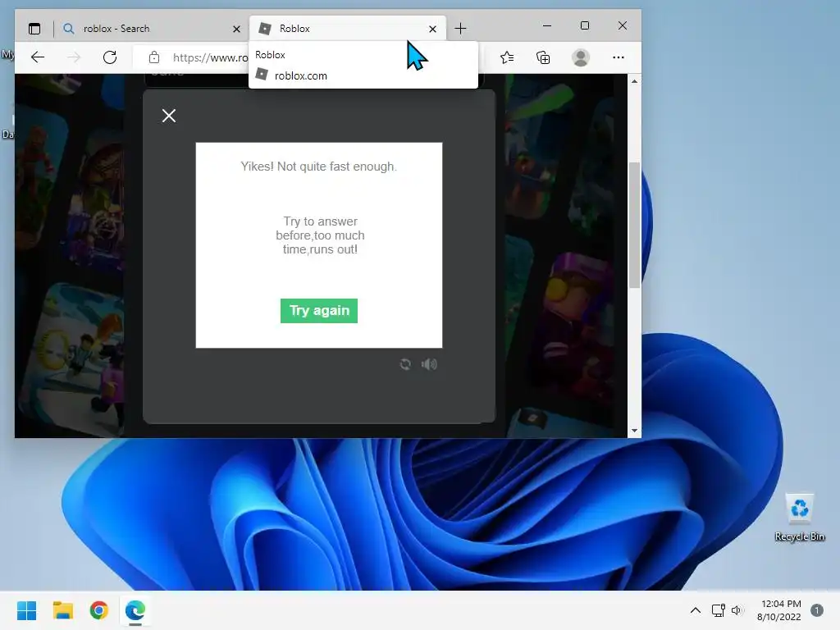Switch to the roblox - Search tab
This screenshot has width=840, height=630.
pyautogui.click(x=150, y=29)
